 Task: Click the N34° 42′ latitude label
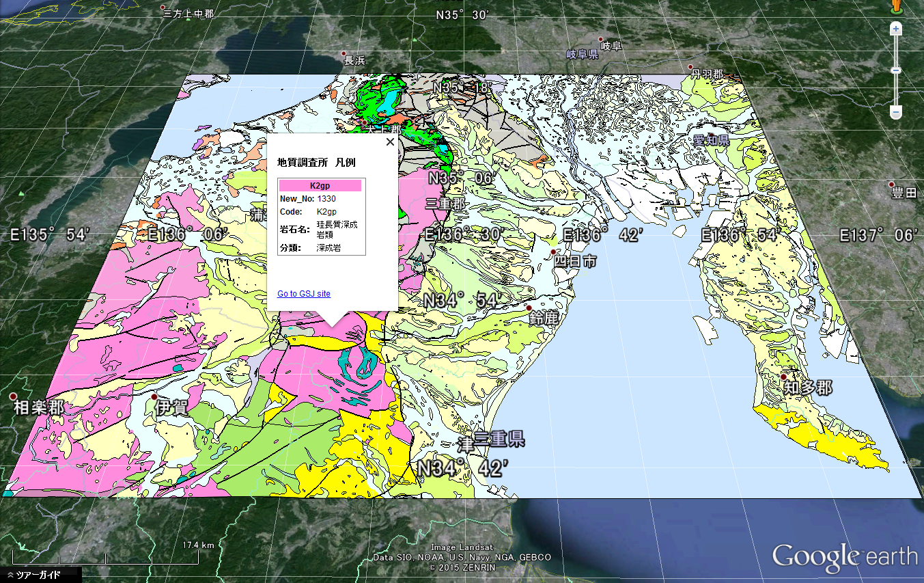click(x=462, y=469)
